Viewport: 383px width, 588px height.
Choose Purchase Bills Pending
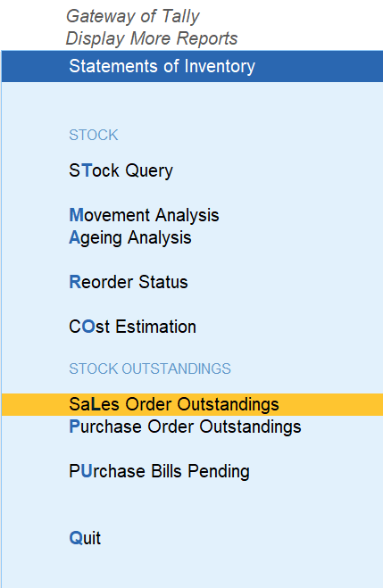click(160, 471)
